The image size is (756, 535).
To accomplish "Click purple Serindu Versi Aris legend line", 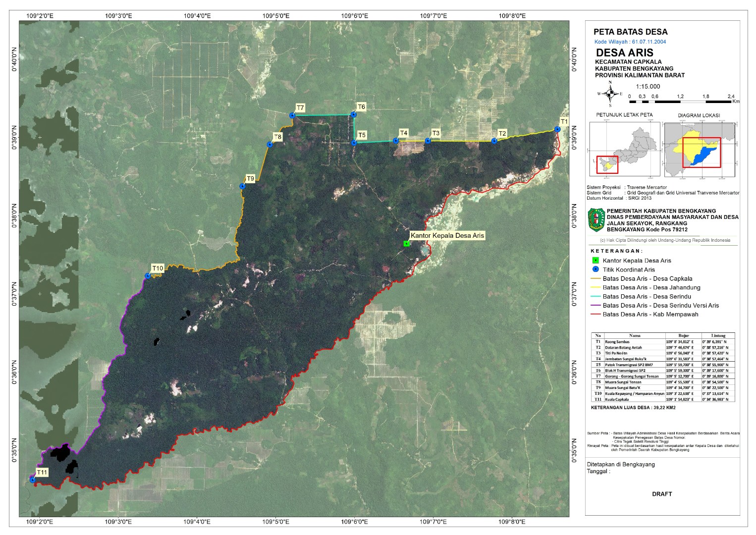I will coord(595,306).
